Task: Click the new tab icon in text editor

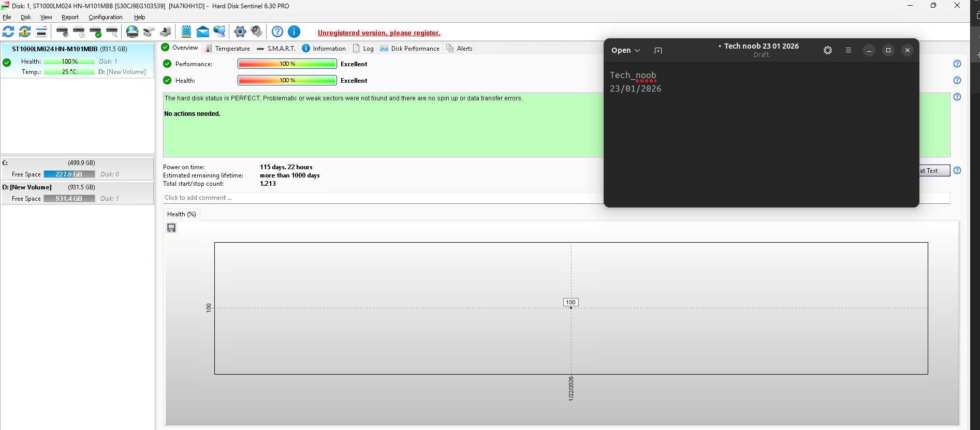Action: pos(658,50)
